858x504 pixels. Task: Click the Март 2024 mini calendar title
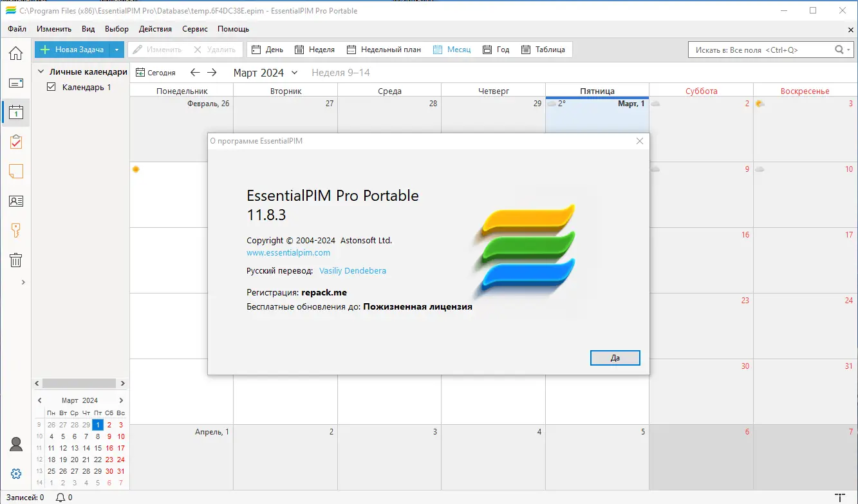coord(80,400)
